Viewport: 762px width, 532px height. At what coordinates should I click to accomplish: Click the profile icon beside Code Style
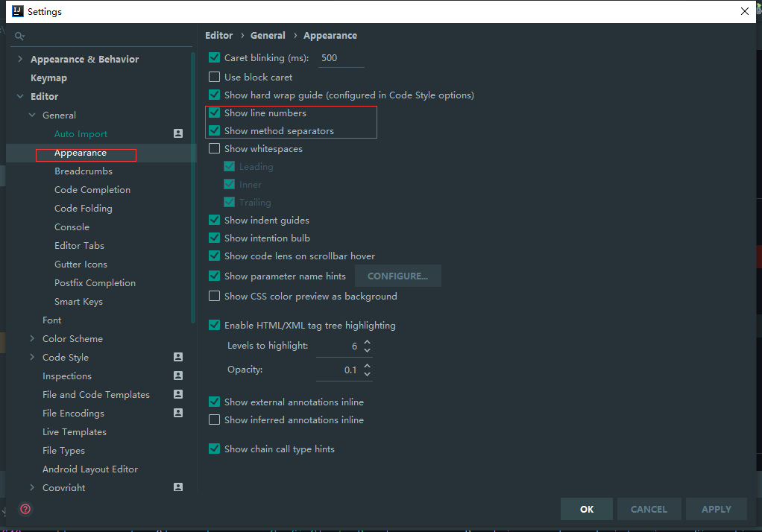[178, 357]
